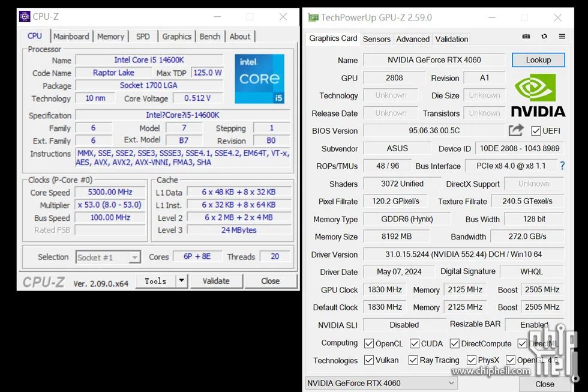Screen dimensions: 588x392
Task: Select the CPU tab in CPU-Z
Action: [35, 36]
